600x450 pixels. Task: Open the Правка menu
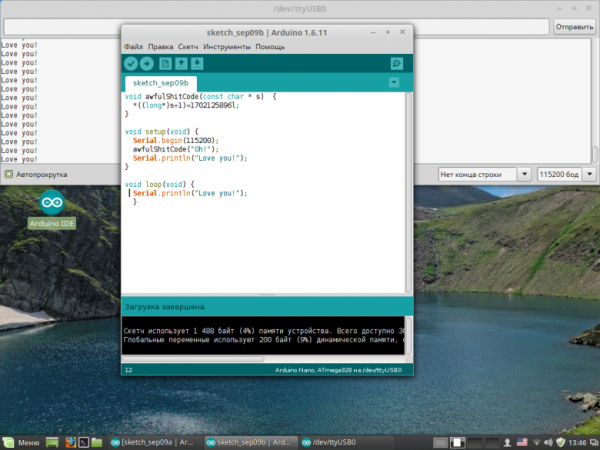point(160,47)
